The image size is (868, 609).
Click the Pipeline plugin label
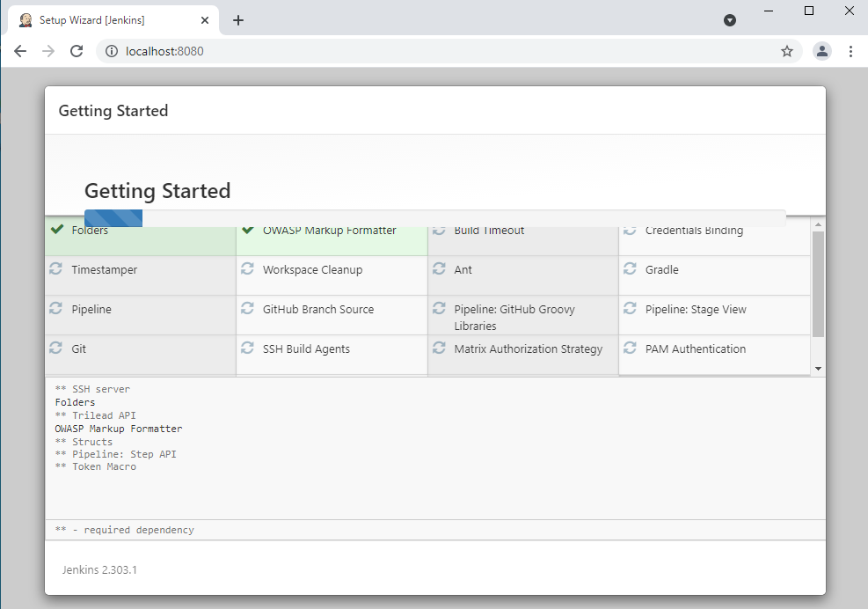pos(91,310)
